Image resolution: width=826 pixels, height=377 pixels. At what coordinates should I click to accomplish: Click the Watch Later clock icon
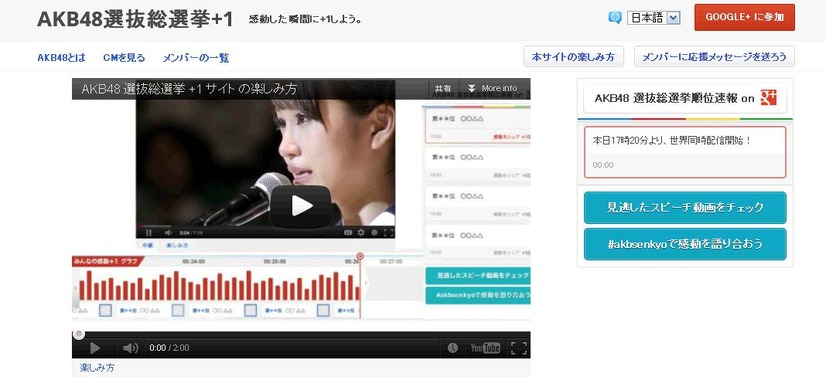(453, 348)
